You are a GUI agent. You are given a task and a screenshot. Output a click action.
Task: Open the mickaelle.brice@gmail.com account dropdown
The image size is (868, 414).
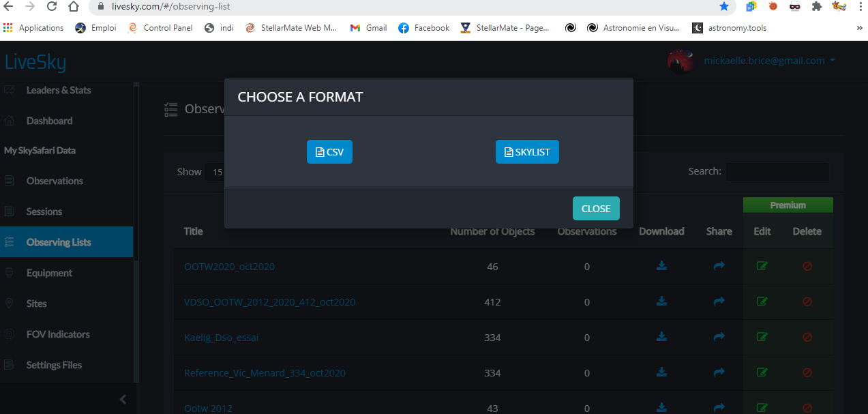(769, 61)
